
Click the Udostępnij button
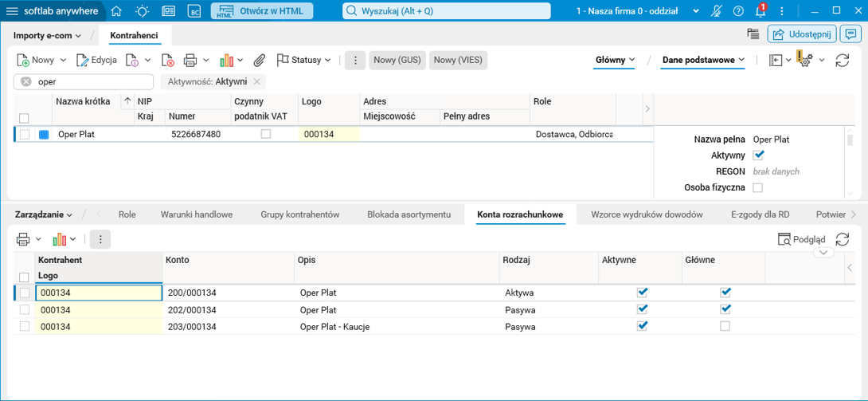click(802, 33)
